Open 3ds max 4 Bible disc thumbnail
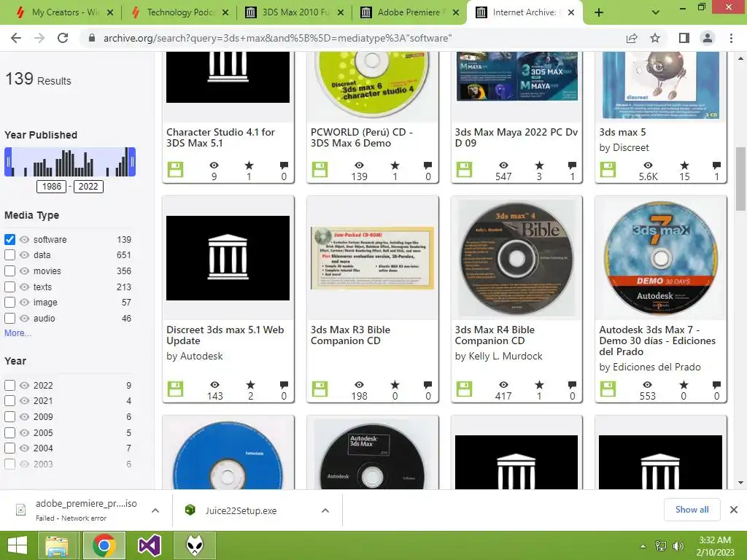747x560 pixels. point(516,257)
